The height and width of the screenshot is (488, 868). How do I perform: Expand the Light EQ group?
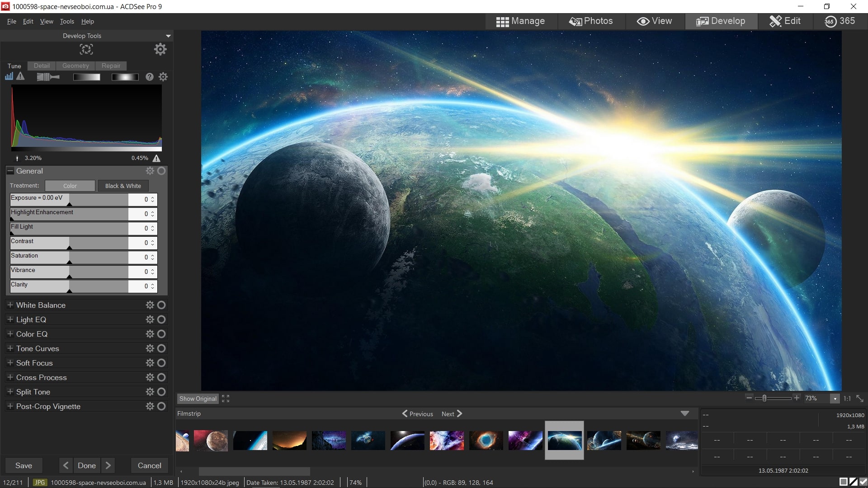(10, 319)
